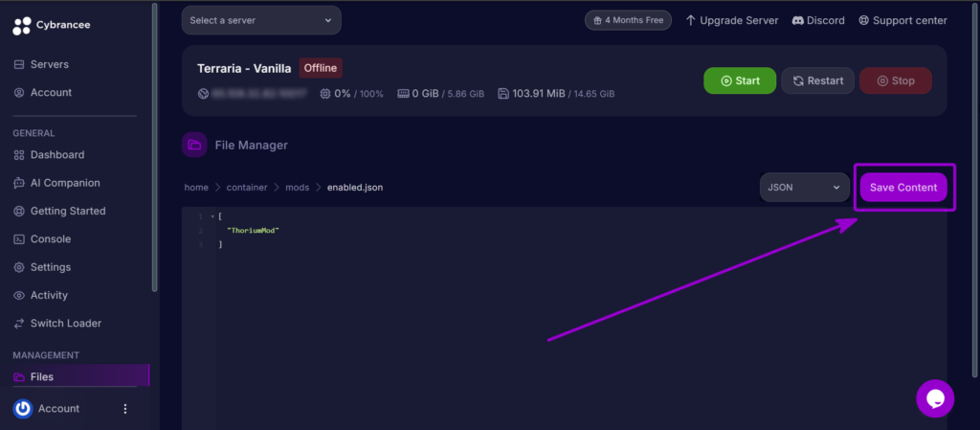The image size is (980, 430).
Task: Click the Stop server button
Action: tap(896, 80)
